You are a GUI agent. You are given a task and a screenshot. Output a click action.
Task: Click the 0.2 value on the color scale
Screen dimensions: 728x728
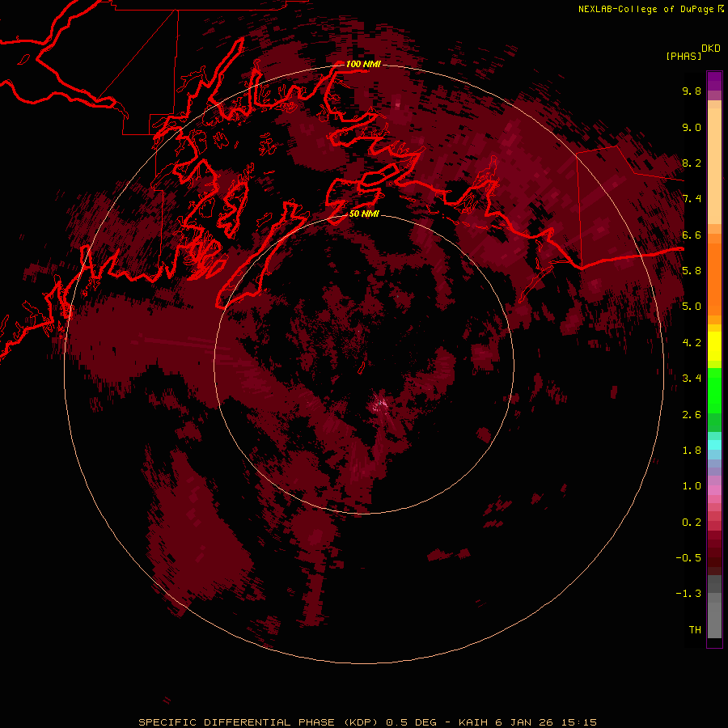(692, 523)
